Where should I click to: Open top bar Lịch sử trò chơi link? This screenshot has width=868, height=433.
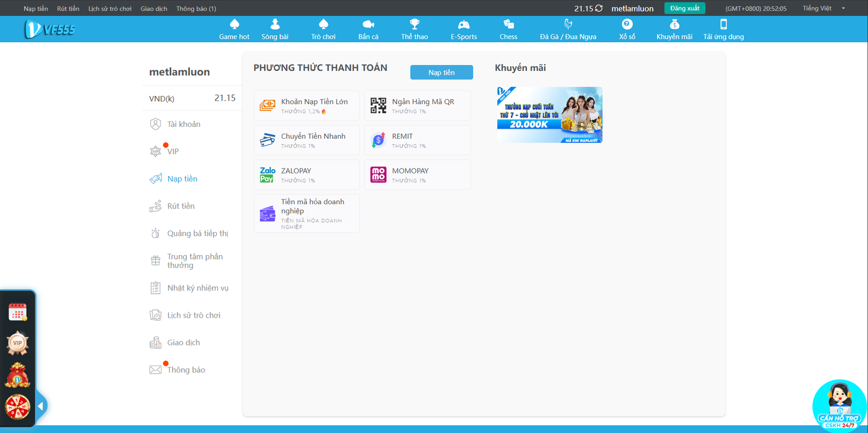point(110,9)
